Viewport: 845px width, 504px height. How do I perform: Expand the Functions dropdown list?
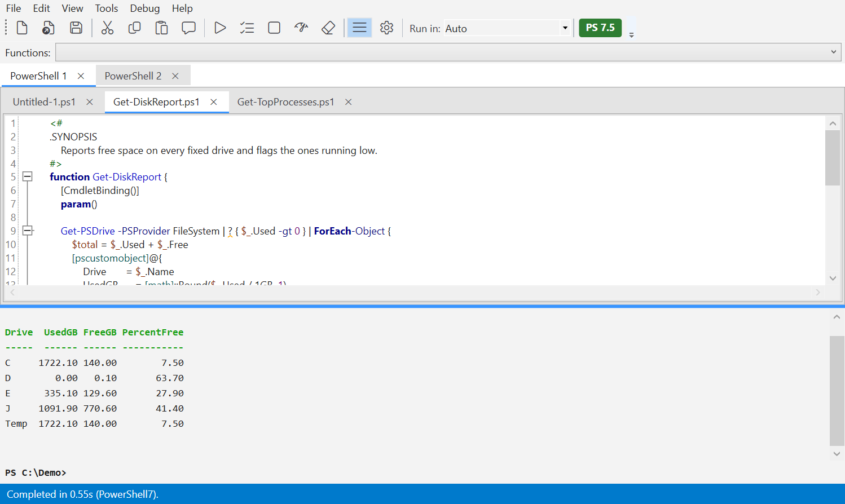pos(833,52)
